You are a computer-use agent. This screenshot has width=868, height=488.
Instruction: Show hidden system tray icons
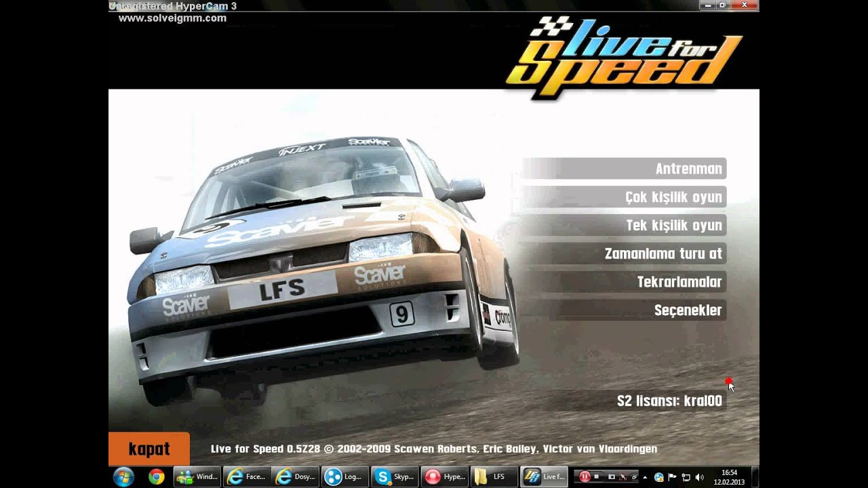click(645, 477)
